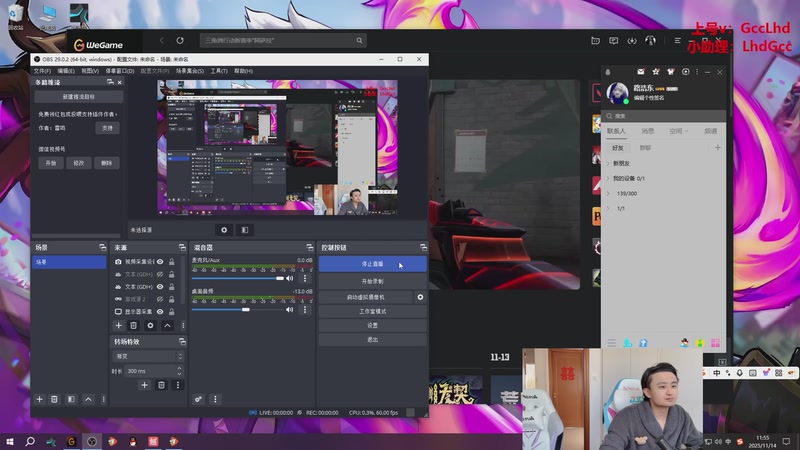Click the new streaming target button
The height and width of the screenshot is (450, 800).
tap(79, 96)
